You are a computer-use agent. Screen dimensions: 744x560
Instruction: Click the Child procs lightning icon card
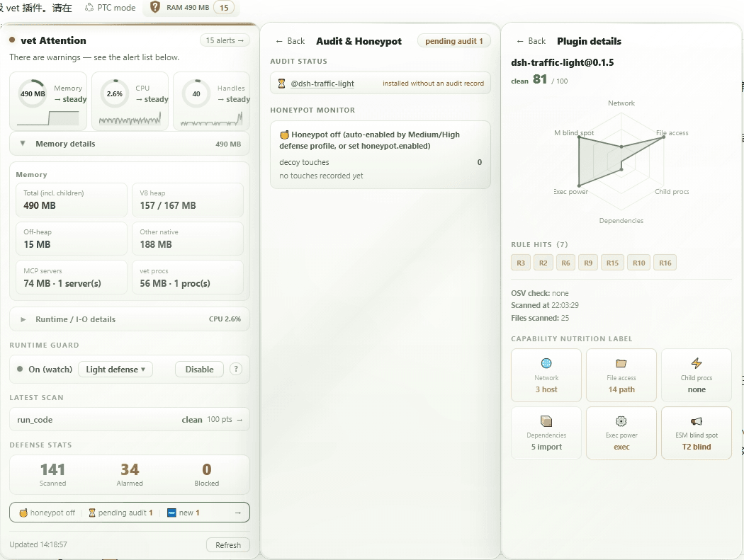(x=696, y=375)
